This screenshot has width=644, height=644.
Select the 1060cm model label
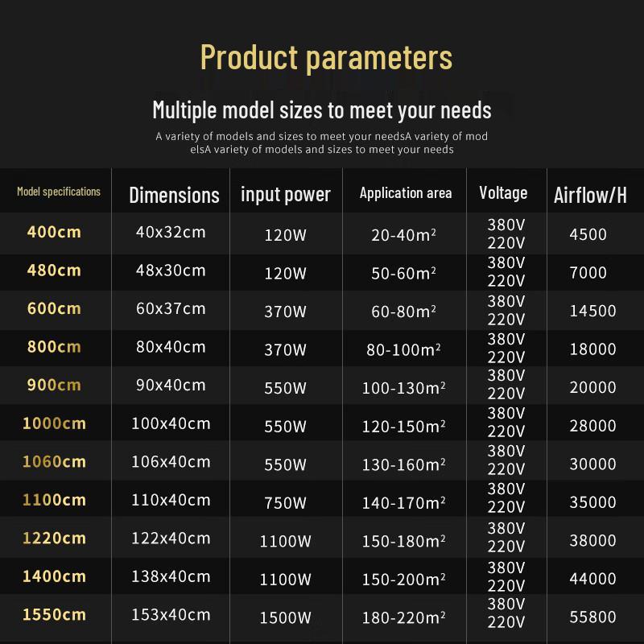[x=54, y=461]
